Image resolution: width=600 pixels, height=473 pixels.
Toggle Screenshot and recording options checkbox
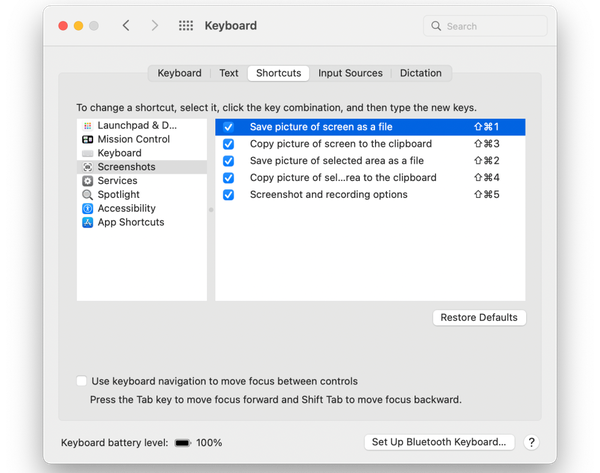229,194
